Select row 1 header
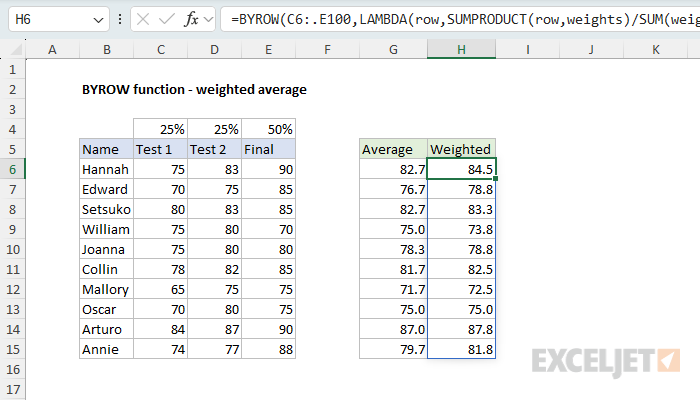Image resolution: width=700 pixels, height=400 pixels. click(12, 70)
